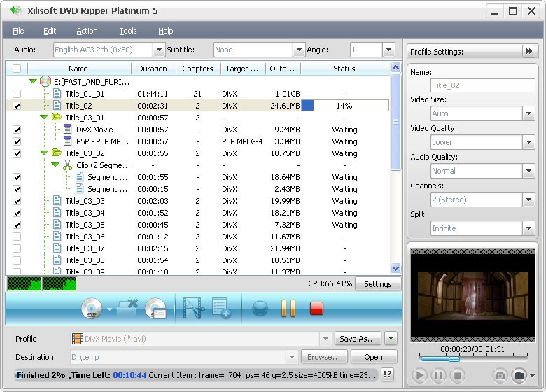The image size is (546, 392).
Task: Expand the Audio track dropdown
Action: point(159,50)
